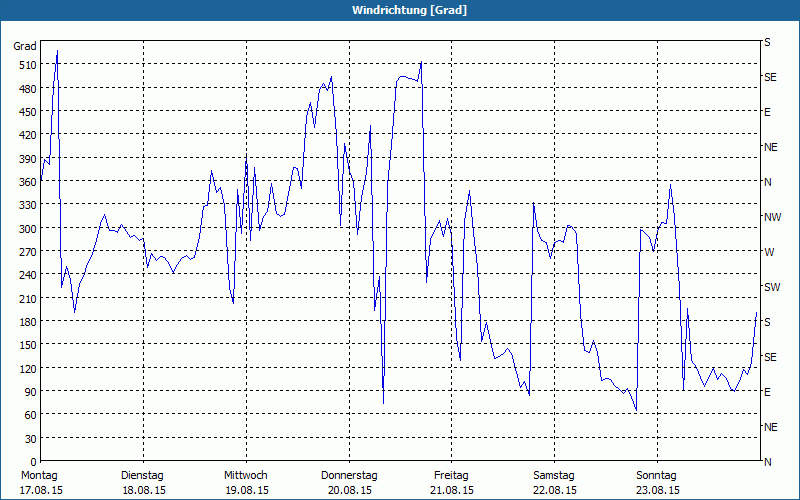
Task: Click the 60 value on left axis
Action: (31, 415)
